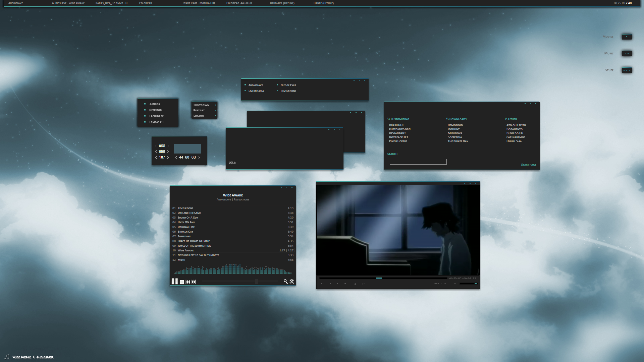Image resolution: width=644 pixels, height=362 pixels.
Task: Rewind the video in the video player
Action: pos(322,284)
